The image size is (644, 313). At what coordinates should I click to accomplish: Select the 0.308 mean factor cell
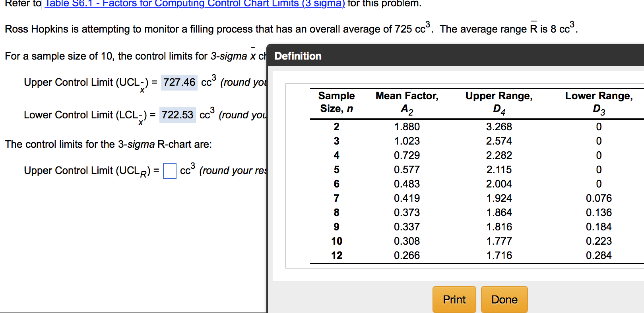click(407, 241)
